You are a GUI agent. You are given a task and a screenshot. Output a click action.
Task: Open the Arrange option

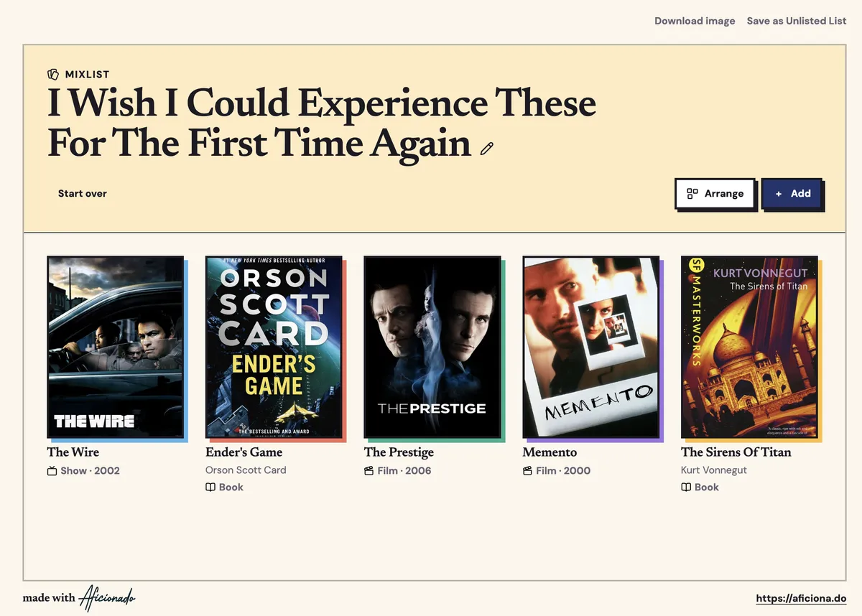pos(715,193)
